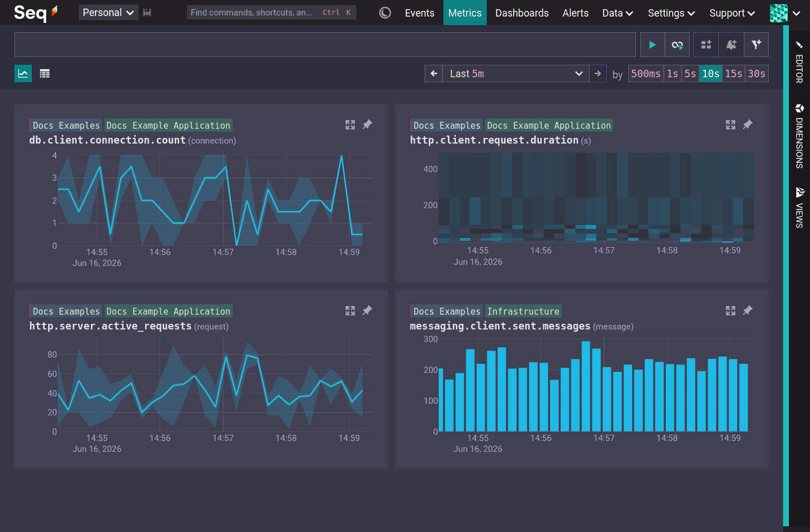This screenshot has width=810, height=532.
Task: Open the Support menu dropdown
Action: pos(732,13)
